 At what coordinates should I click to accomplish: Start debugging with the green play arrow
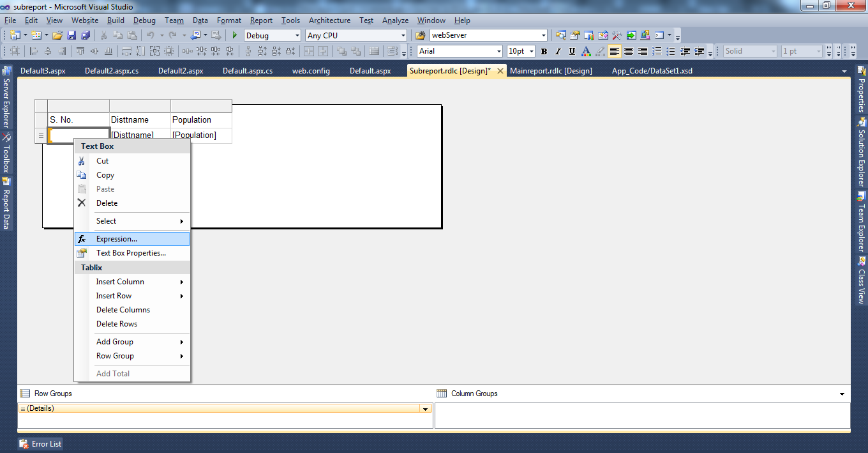(235, 35)
